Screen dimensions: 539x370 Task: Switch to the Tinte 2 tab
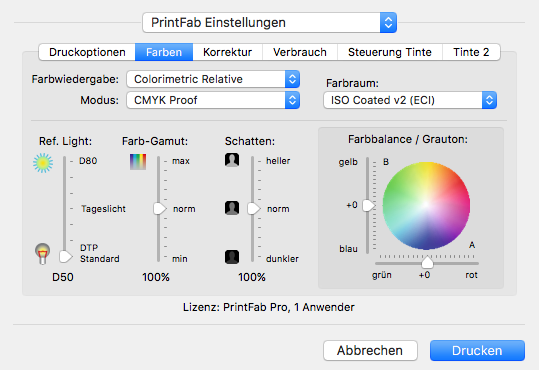click(471, 52)
